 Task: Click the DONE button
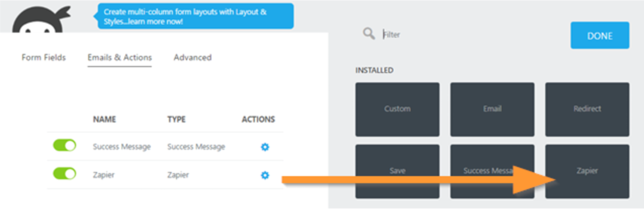click(x=600, y=35)
